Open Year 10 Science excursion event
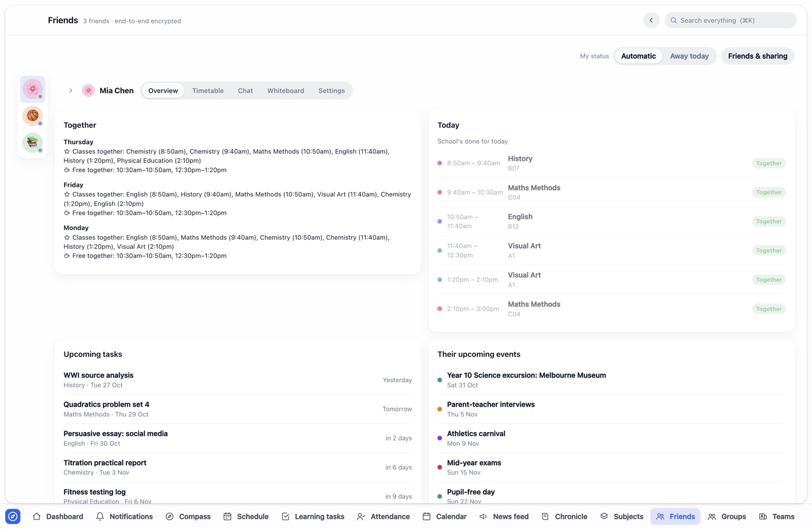The image size is (812, 529). click(x=612, y=380)
